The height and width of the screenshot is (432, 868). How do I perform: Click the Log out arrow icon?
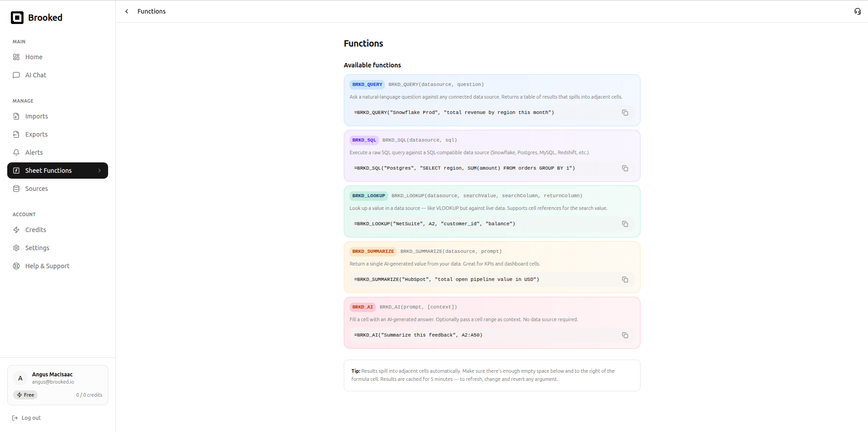tap(15, 418)
